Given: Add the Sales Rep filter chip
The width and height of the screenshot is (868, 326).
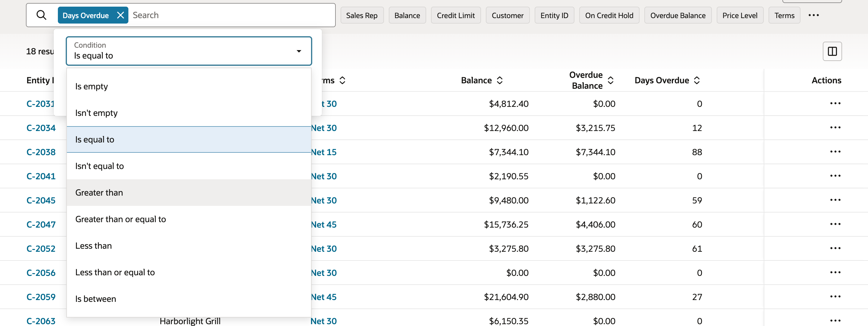Looking at the screenshot, I should pos(362,15).
